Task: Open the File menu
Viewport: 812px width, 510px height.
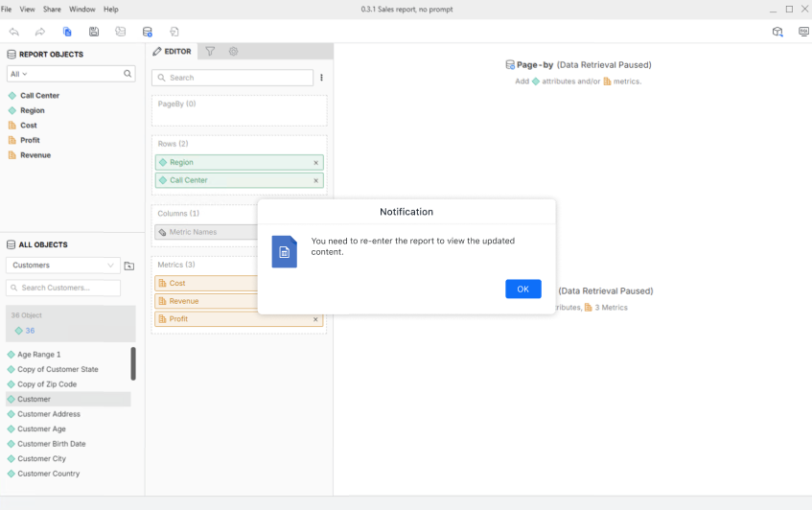Action: [6, 9]
